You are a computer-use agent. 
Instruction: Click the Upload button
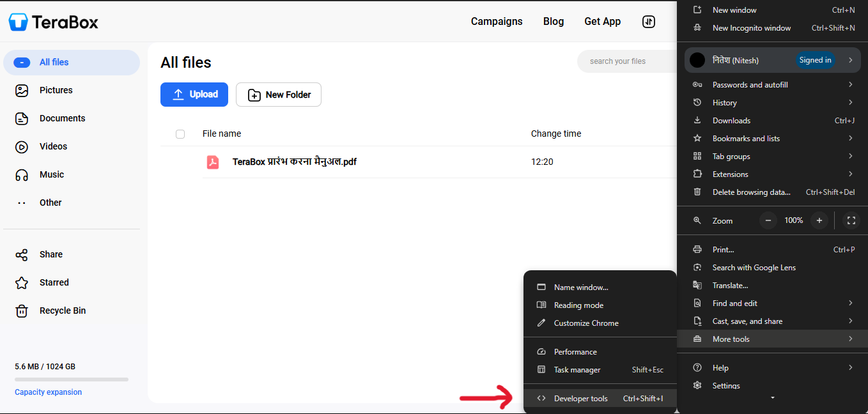194,94
